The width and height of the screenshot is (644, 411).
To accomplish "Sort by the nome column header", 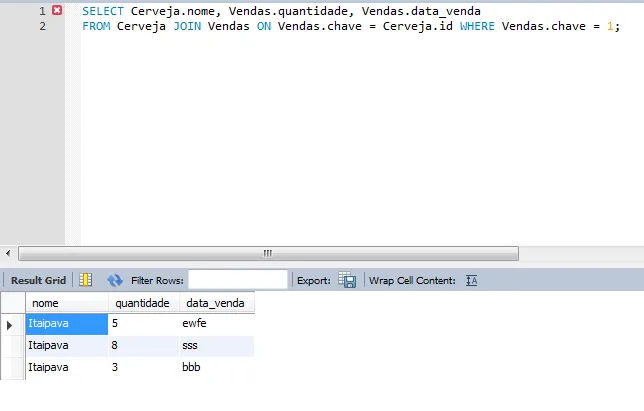I will [x=67, y=303].
